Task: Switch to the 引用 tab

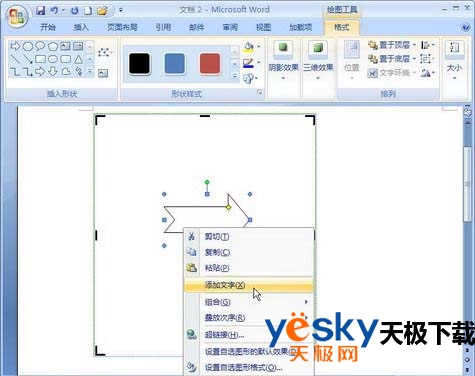Action: [x=163, y=27]
